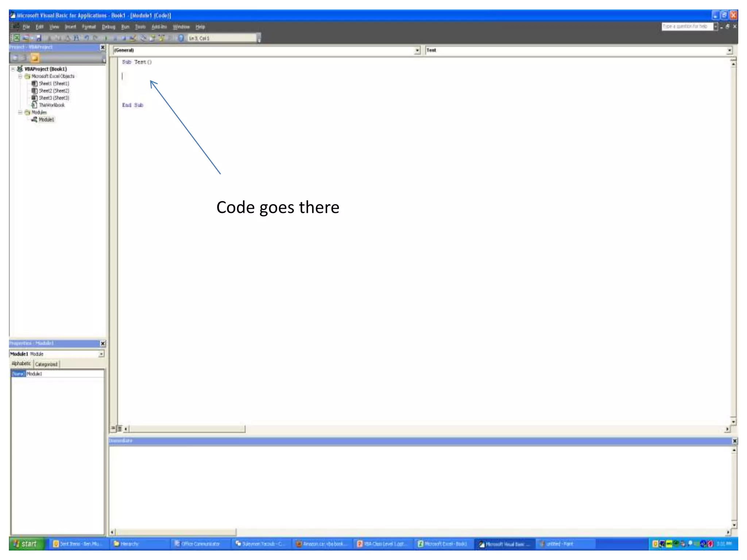Image resolution: width=747 pixels, height=560 pixels.
Task: Open the File menu
Action: tap(26, 27)
